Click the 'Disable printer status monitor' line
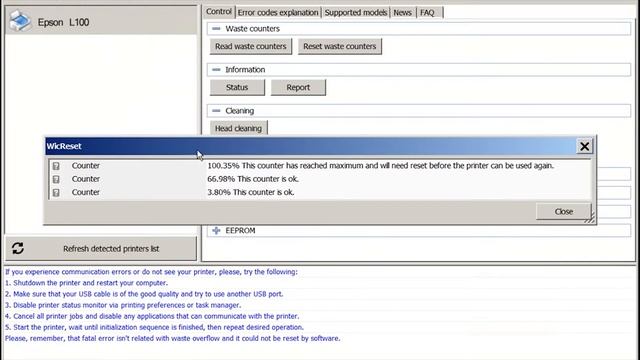Screen dimensions: 640x360 point(123,305)
